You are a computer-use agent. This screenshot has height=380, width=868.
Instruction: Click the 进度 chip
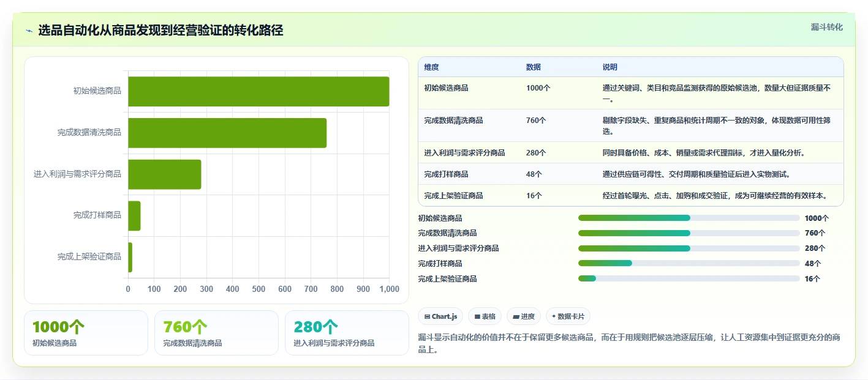coord(524,316)
